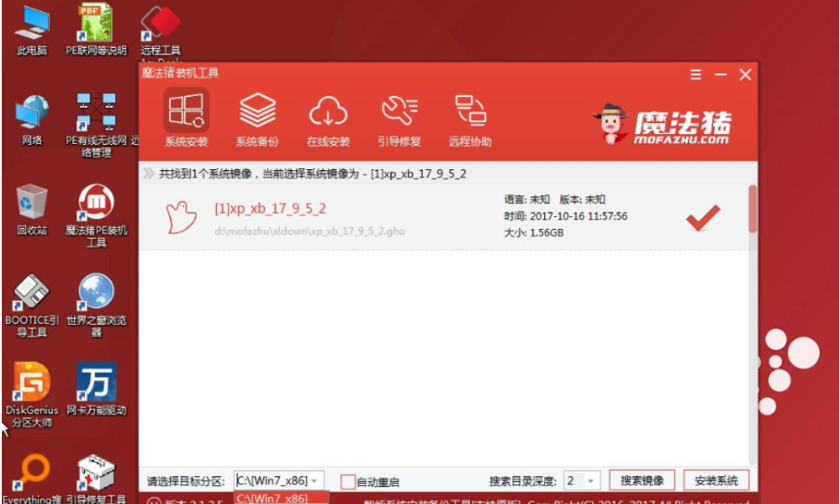Launch 引导修复工具 desktop shortcut
This screenshot has height=504, width=839.
point(96,478)
